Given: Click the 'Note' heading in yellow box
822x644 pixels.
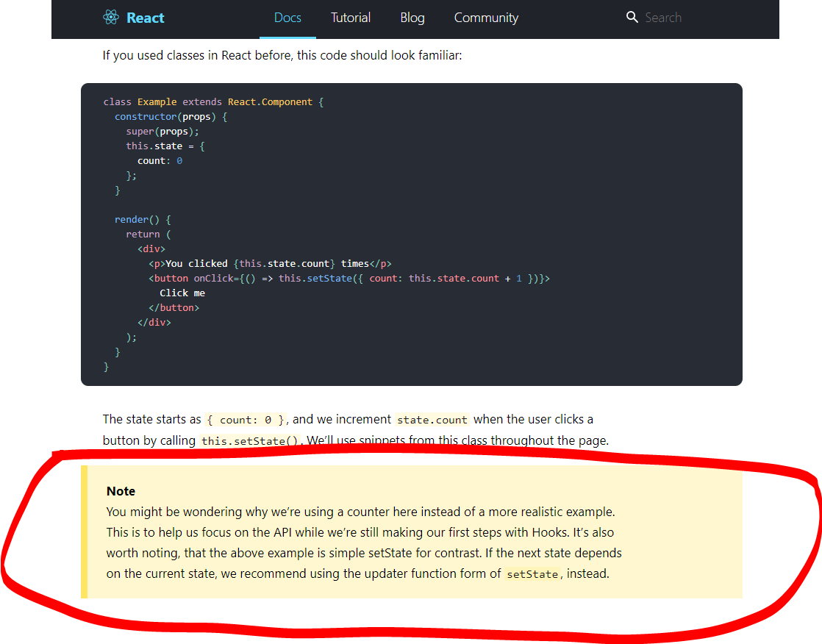Looking at the screenshot, I should tap(121, 491).
